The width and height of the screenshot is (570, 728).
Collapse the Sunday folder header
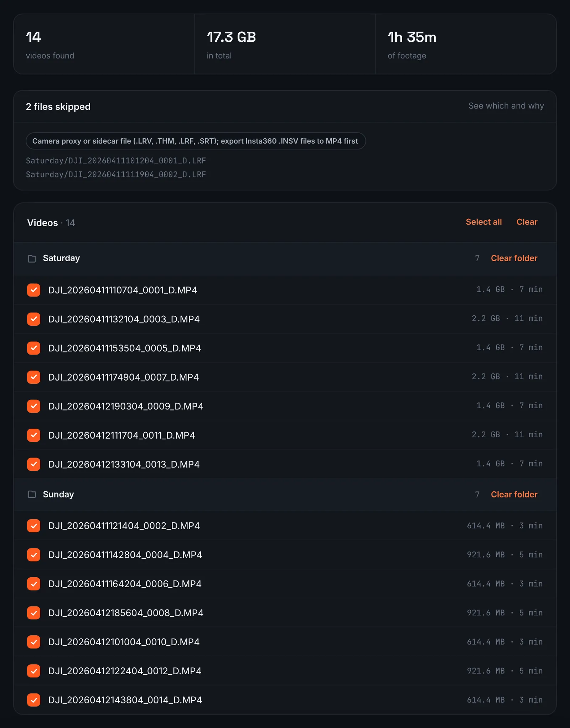[x=285, y=494]
